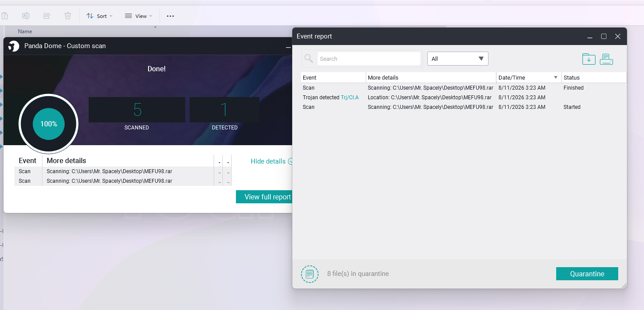Click the SCANNED counter box
Image resolution: width=644 pixels, height=310 pixels.
137,110
